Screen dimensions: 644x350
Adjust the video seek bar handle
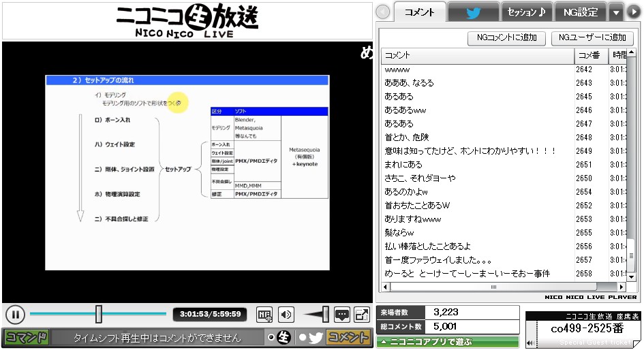[x=99, y=315]
